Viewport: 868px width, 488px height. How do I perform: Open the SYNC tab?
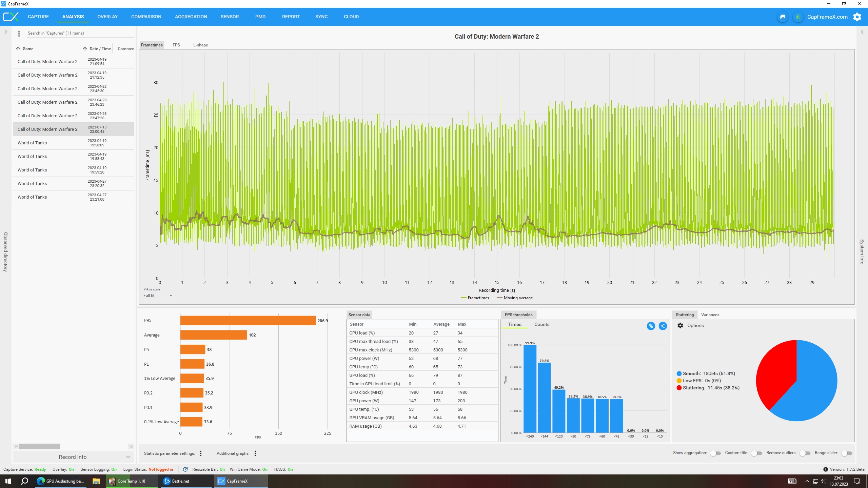321,17
